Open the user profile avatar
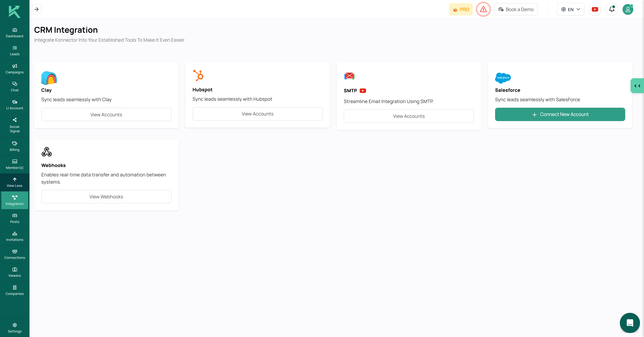Image resolution: width=644 pixels, height=337 pixels. (628, 10)
